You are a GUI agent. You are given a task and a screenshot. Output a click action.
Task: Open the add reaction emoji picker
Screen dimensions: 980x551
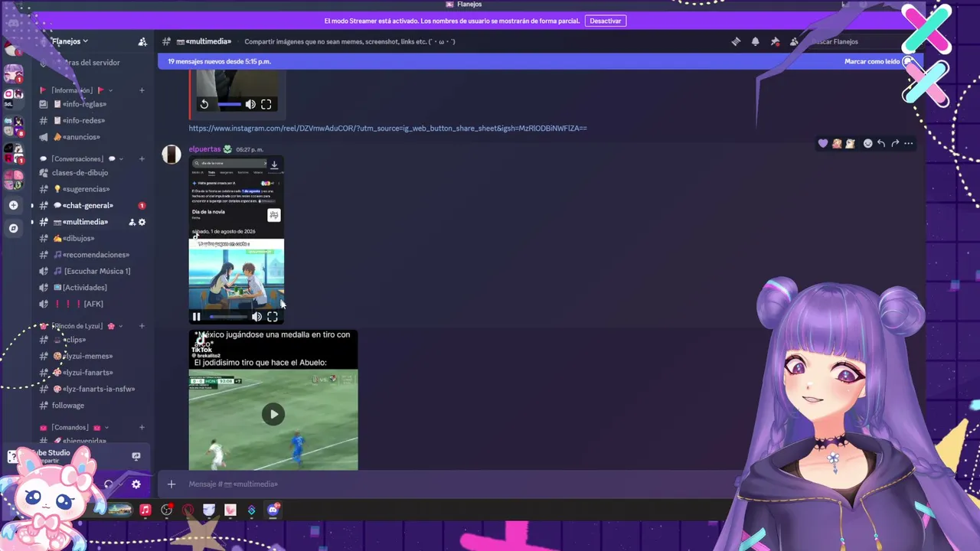point(867,143)
